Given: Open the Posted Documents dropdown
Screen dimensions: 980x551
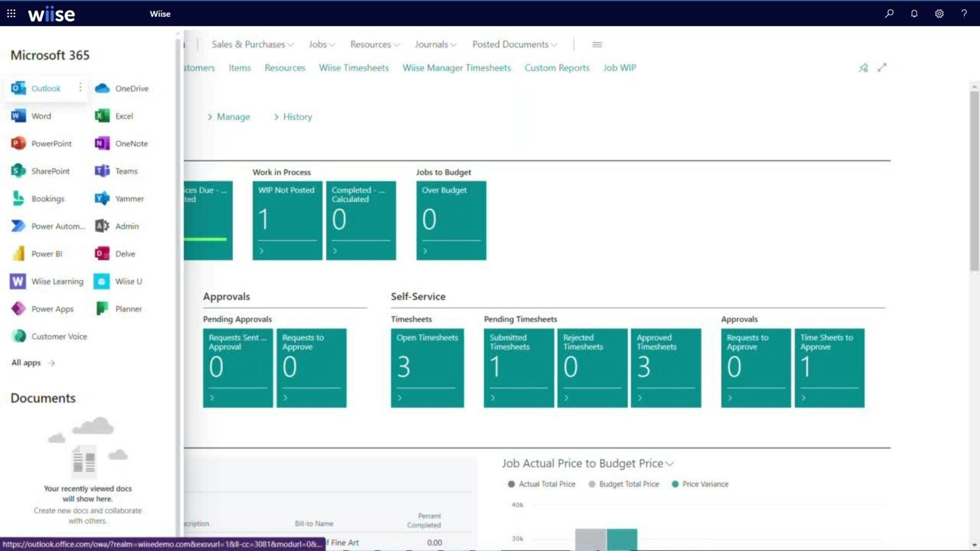Looking at the screenshot, I should [514, 44].
